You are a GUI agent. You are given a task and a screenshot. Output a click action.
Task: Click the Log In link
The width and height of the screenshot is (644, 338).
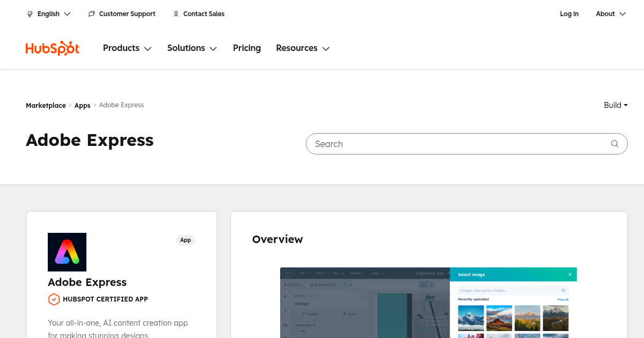tap(569, 14)
